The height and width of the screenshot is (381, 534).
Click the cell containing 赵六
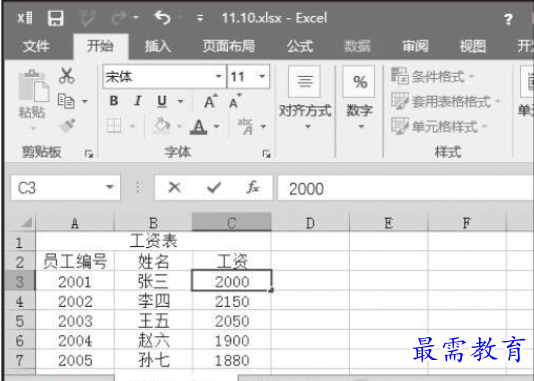[x=153, y=340]
